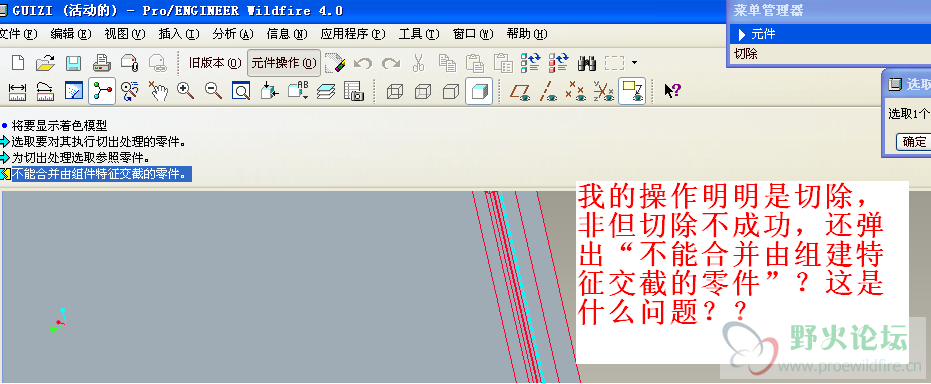
Task: Switch to hidden line display
Action: click(423, 91)
